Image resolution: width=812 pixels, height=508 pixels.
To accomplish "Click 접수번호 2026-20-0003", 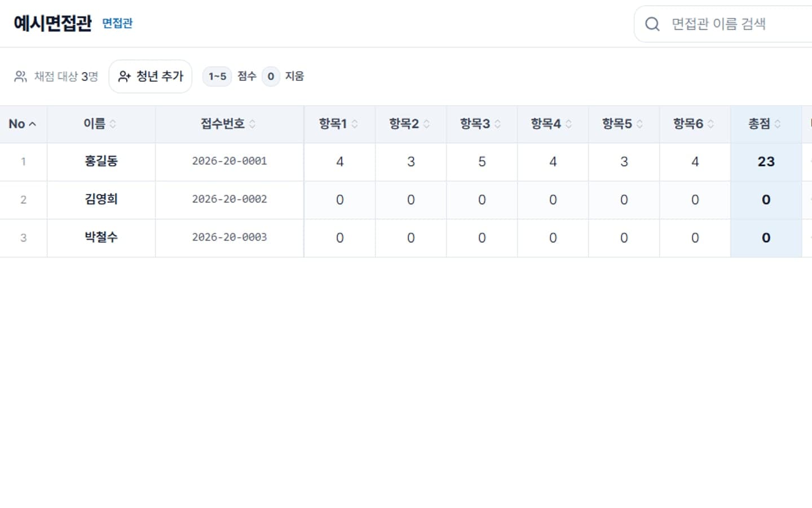I will tap(230, 238).
